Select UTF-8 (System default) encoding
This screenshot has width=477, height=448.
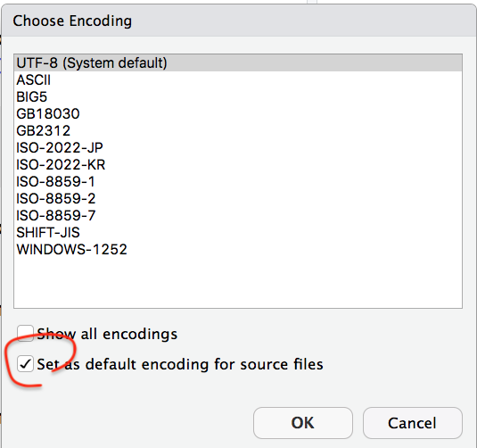click(x=238, y=63)
